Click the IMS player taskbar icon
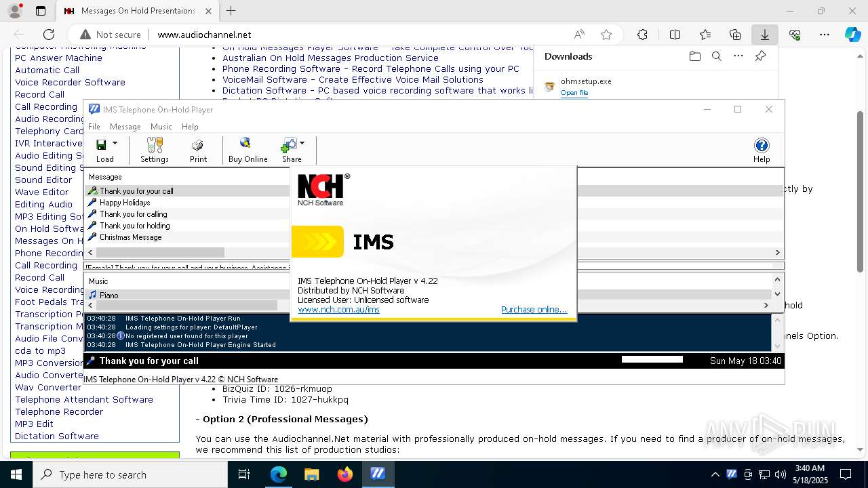The width and height of the screenshot is (868, 488). coord(378,474)
